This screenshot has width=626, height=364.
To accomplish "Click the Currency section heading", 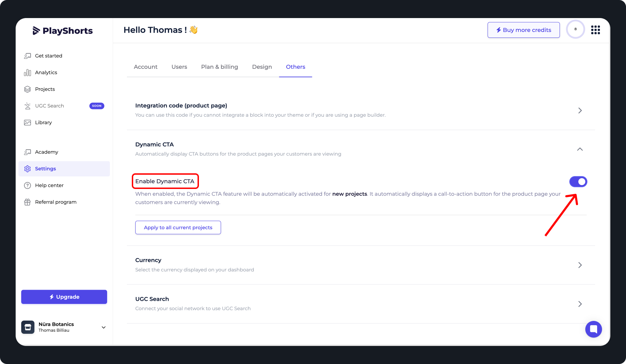I will click(148, 260).
